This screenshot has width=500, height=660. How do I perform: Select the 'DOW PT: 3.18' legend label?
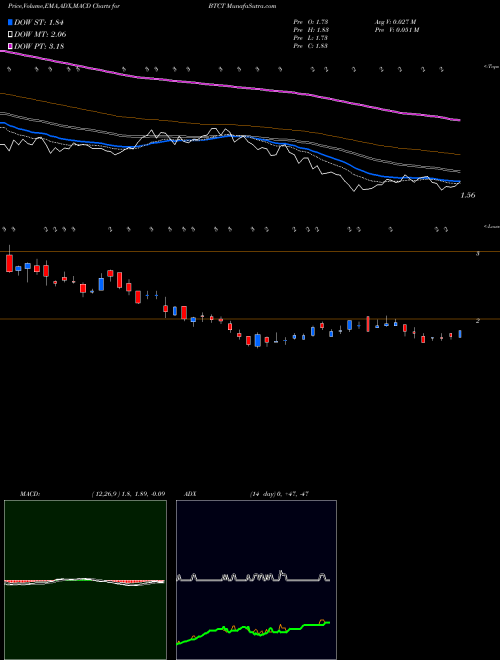click(x=39, y=46)
